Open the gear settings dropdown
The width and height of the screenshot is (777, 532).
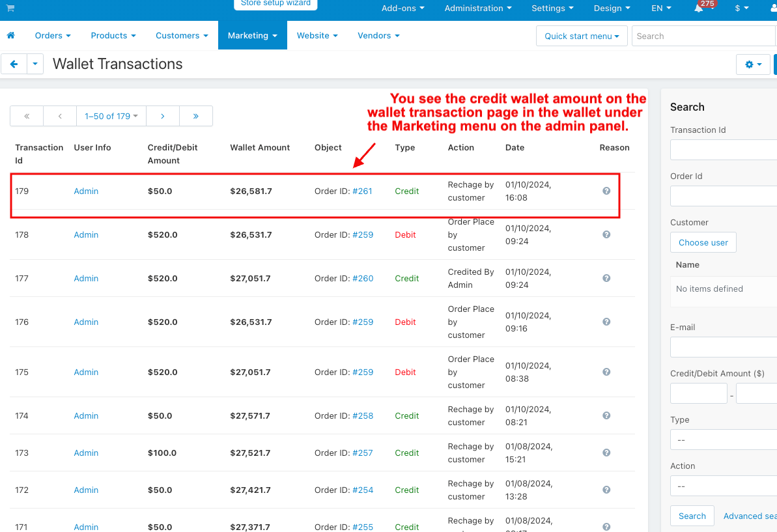[753, 64]
